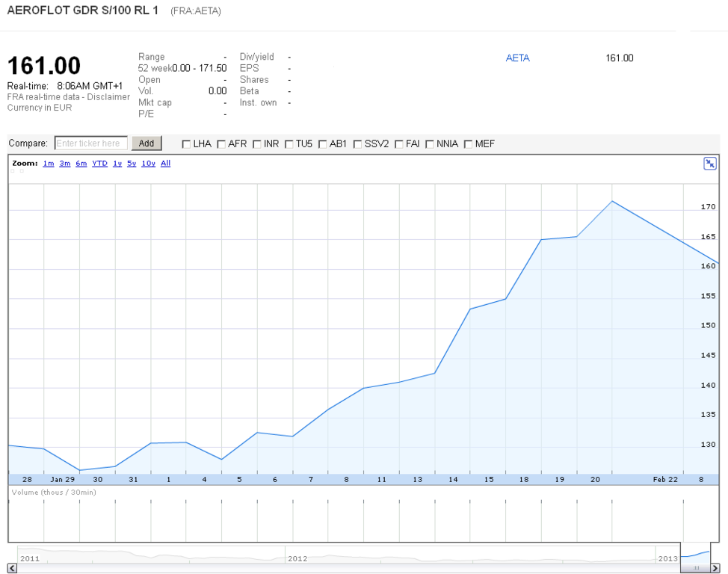
Task: Check the AFR comparison checkbox
Action: pos(221,144)
